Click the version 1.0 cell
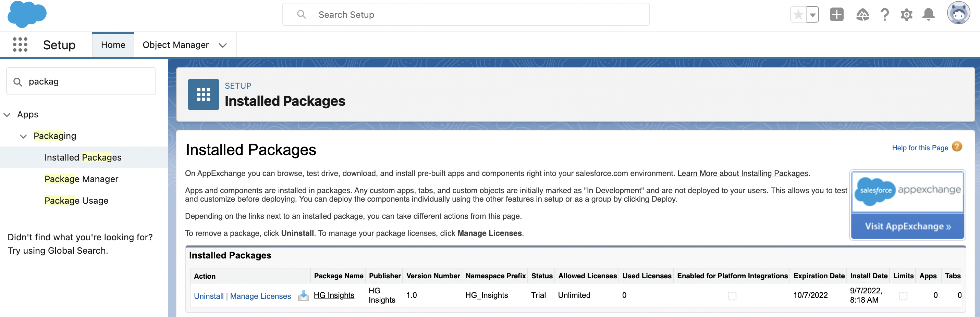 click(x=411, y=295)
